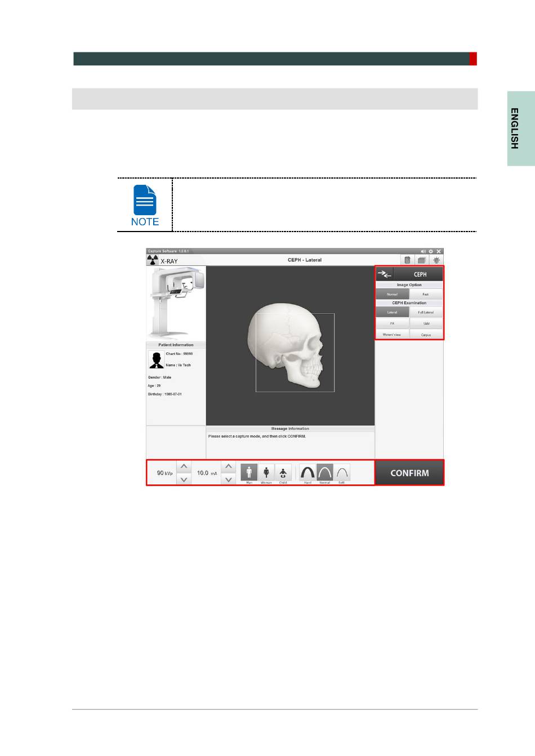Choose the Soft arch intensity icon
The width and height of the screenshot is (535, 756).
pyautogui.click(x=341, y=472)
